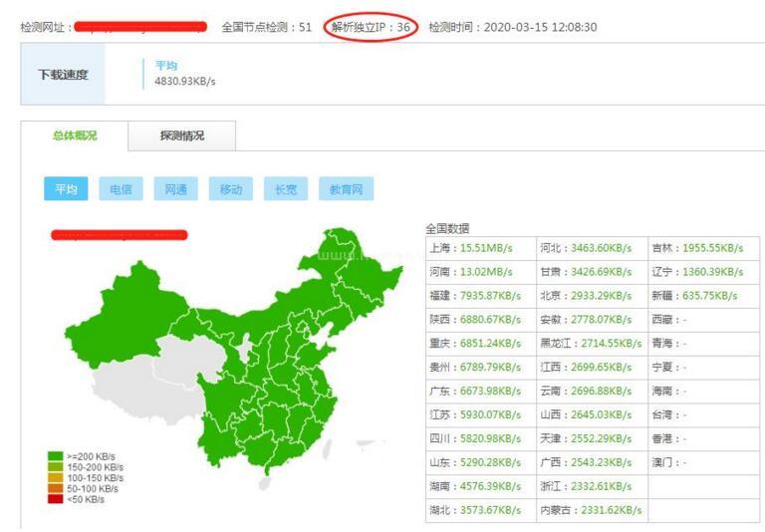The width and height of the screenshot is (765, 532).
Task: Open the 探测情况 tab
Action: coord(181,135)
